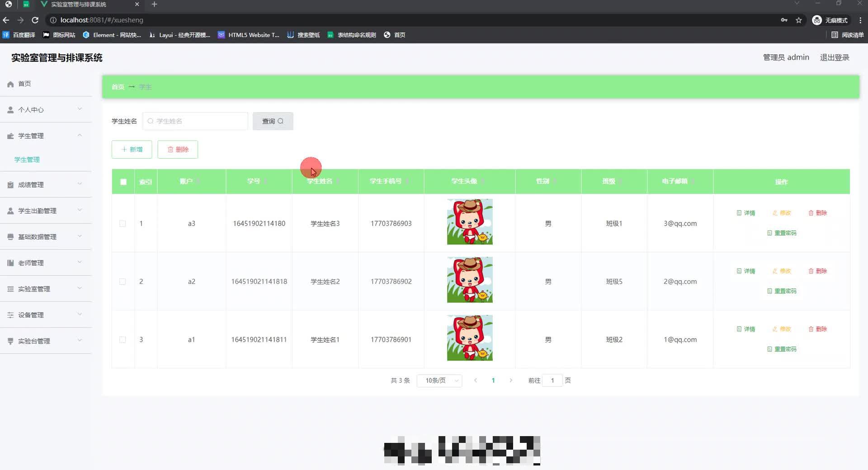Image resolution: width=868 pixels, height=470 pixels.
Task: Expand the 设备管理 chevron
Action: [80, 314]
